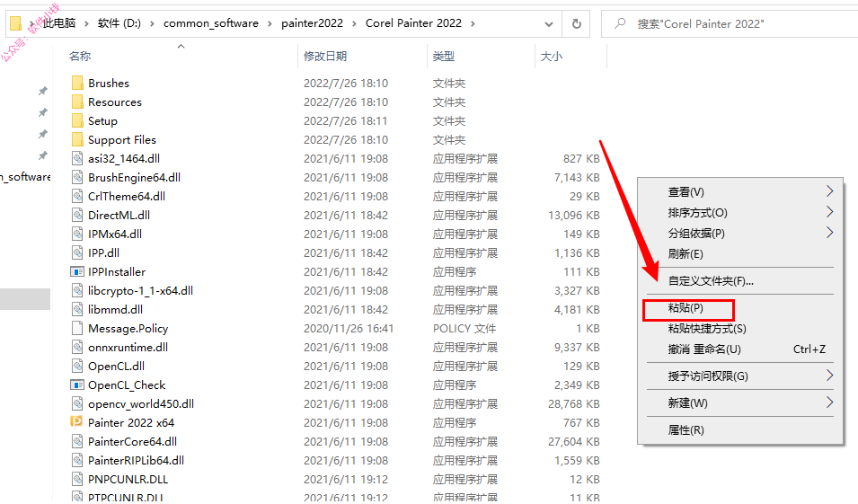Screen dimensions: 858x504
Task: Click the Support Files folder name
Action: 122,140
